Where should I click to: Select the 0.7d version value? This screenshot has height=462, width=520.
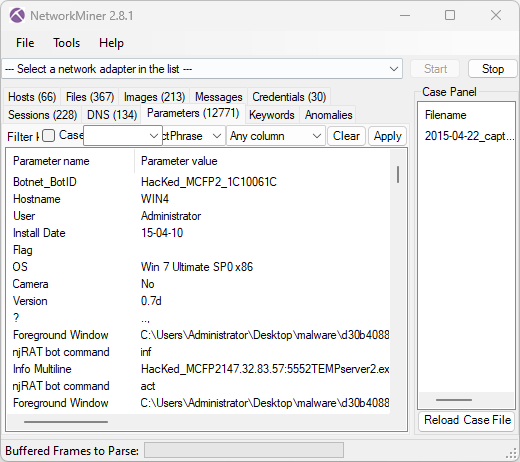click(151, 301)
